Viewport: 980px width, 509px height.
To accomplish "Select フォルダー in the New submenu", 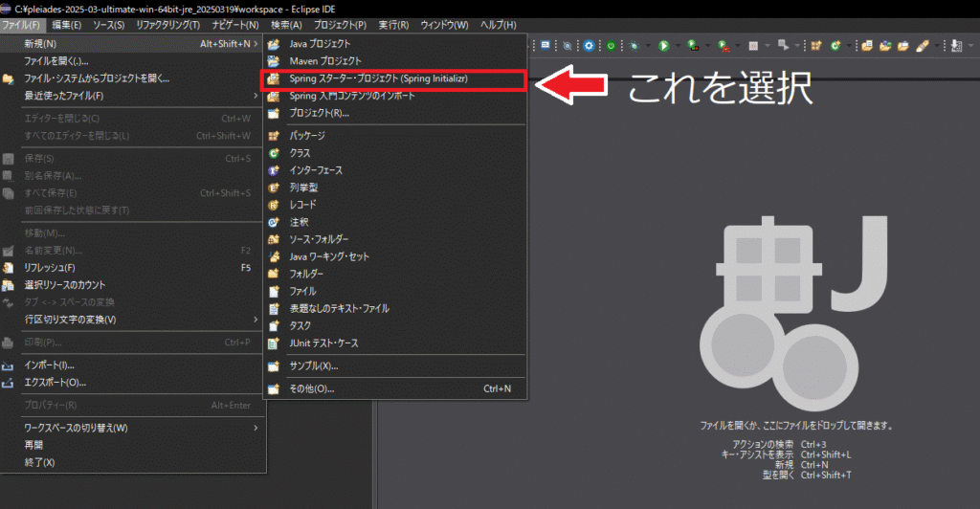I will tap(395, 275).
